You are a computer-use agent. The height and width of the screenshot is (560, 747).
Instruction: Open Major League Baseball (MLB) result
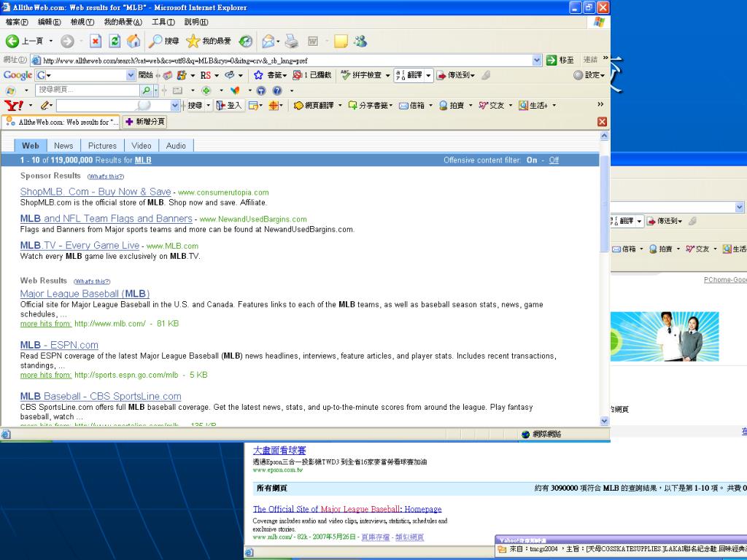coord(85,294)
